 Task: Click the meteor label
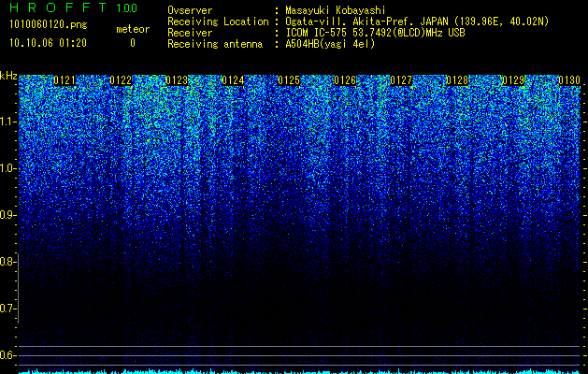tap(133, 29)
